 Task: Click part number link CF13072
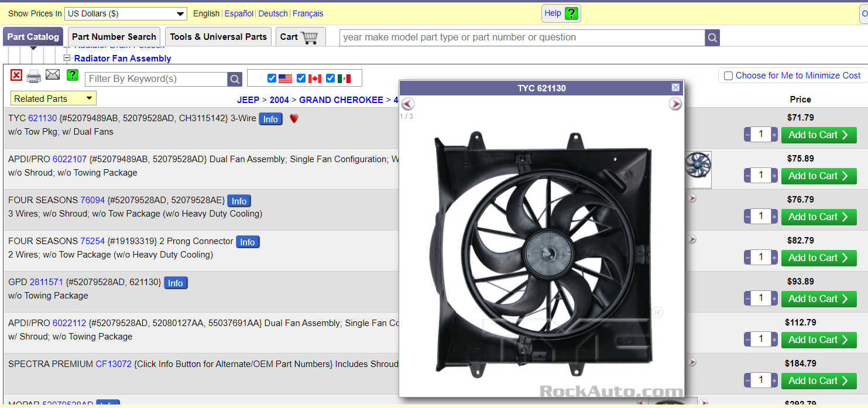tap(114, 364)
